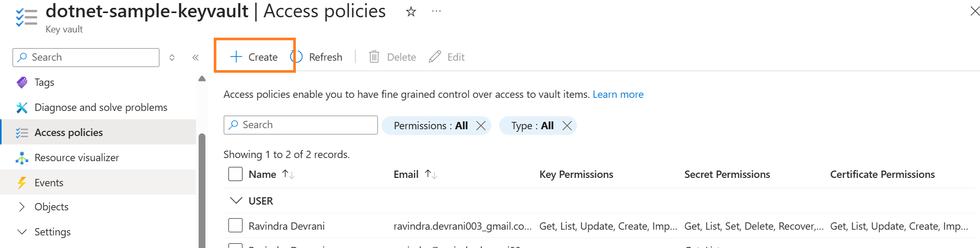
Task: Sort the table by Email column
Action: 431,174
